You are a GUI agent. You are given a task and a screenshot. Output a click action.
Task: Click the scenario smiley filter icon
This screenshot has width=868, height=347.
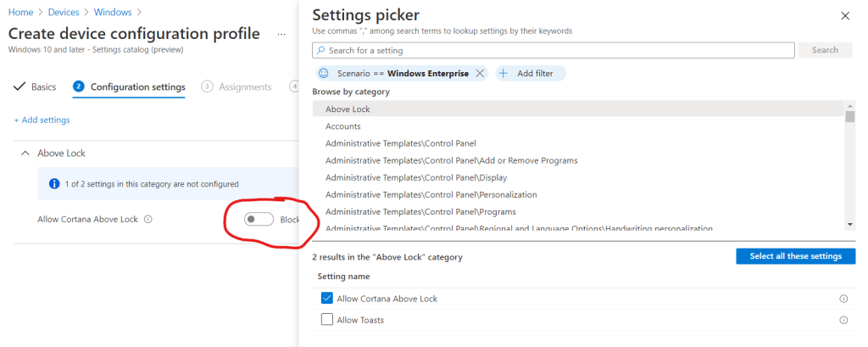[324, 74]
